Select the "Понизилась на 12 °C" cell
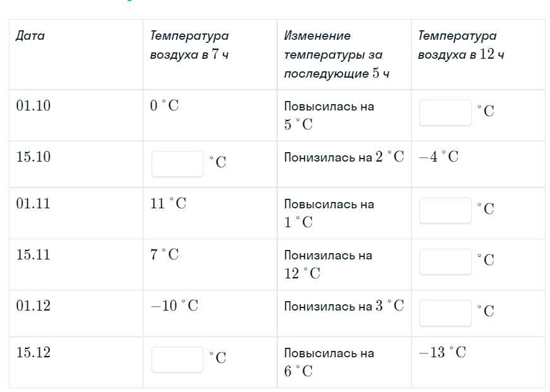The height and width of the screenshot is (392, 550). click(328, 264)
